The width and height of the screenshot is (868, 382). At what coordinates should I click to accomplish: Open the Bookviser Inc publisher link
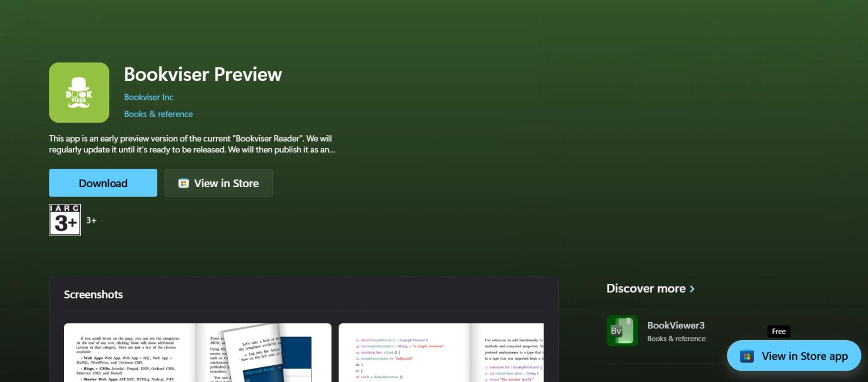(149, 97)
